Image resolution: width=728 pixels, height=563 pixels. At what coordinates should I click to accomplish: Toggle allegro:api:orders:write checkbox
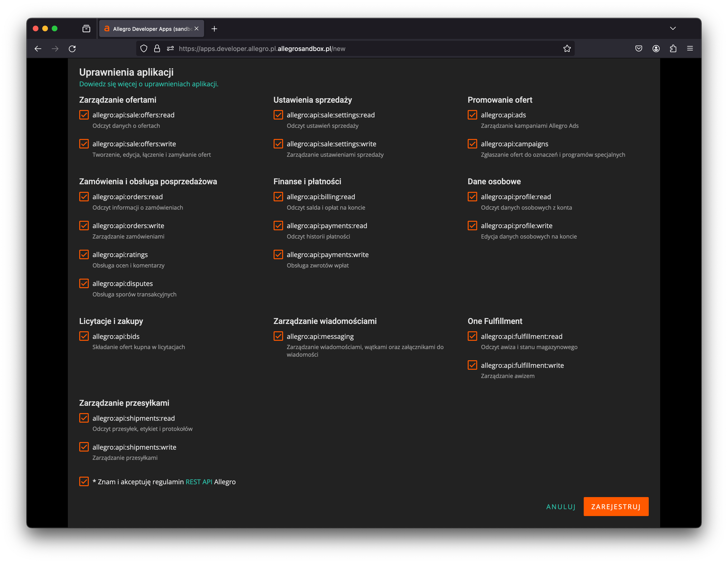click(x=84, y=226)
